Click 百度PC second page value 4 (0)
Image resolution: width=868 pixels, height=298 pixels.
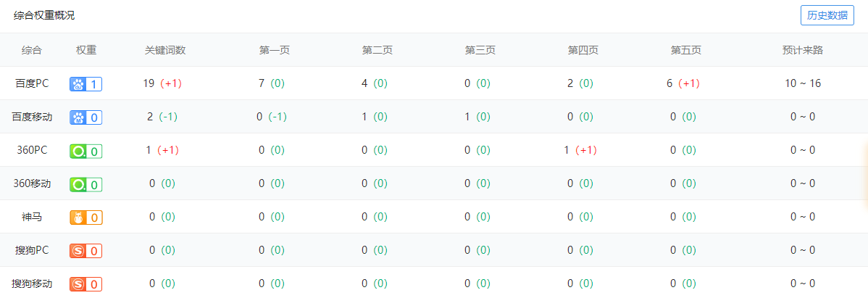click(374, 83)
